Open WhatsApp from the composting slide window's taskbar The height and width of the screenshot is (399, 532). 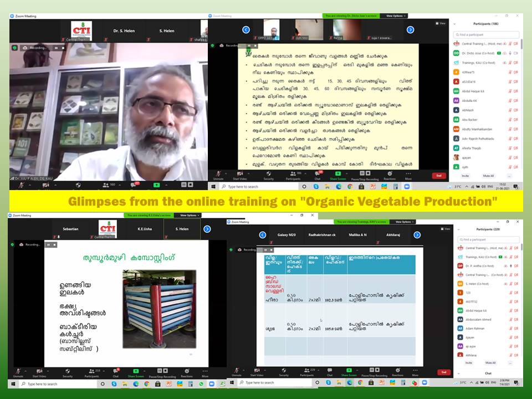(201, 383)
